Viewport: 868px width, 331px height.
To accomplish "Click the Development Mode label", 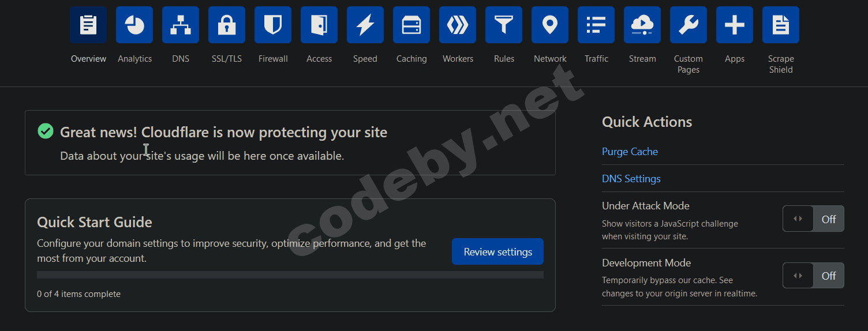I will [646, 263].
